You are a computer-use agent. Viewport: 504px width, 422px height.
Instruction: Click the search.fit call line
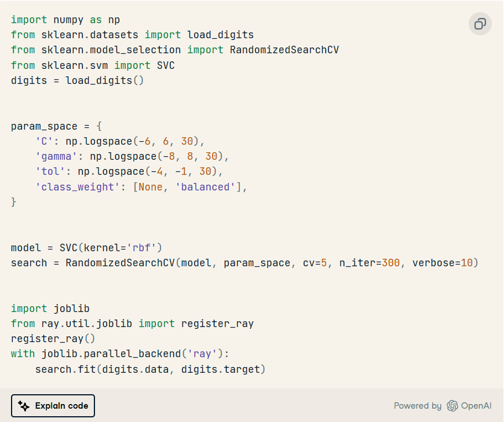[x=150, y=369]
